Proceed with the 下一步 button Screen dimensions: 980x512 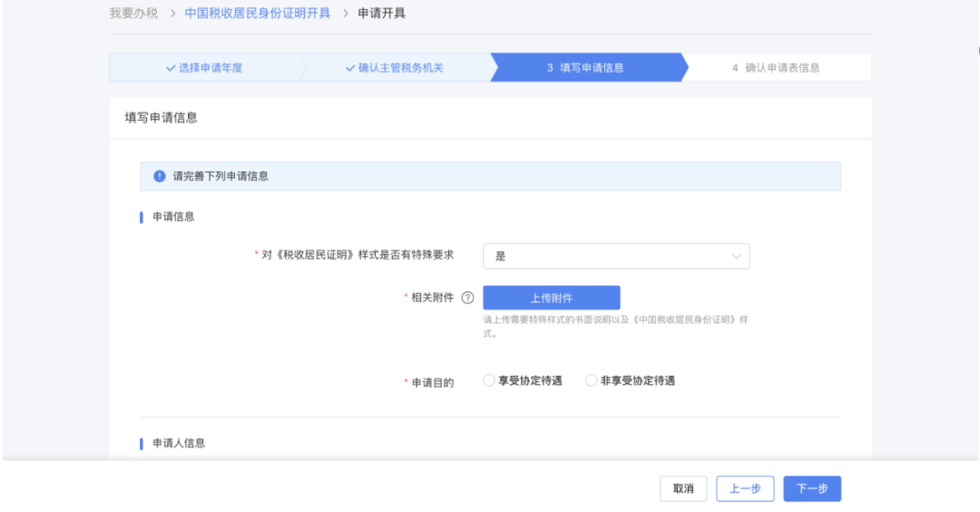point(812,488)
